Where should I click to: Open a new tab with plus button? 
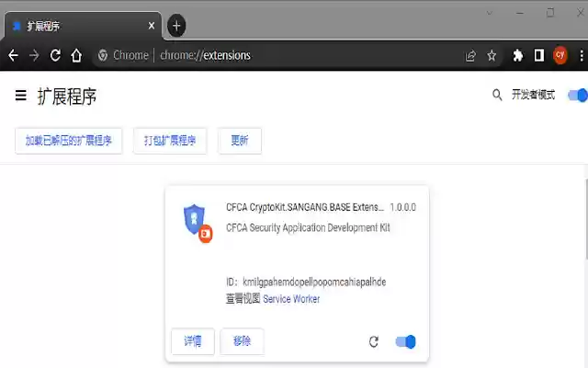[x=176, y=26]
